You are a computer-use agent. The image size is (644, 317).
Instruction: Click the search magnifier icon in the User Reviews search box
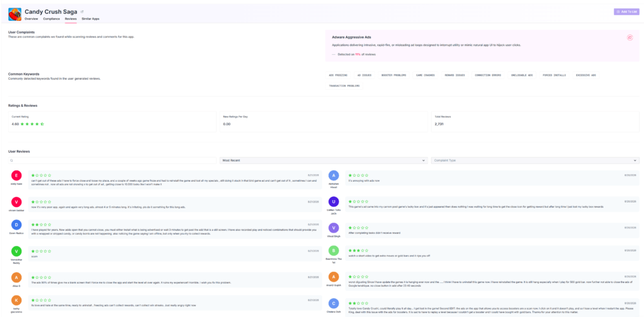[12, 160]
